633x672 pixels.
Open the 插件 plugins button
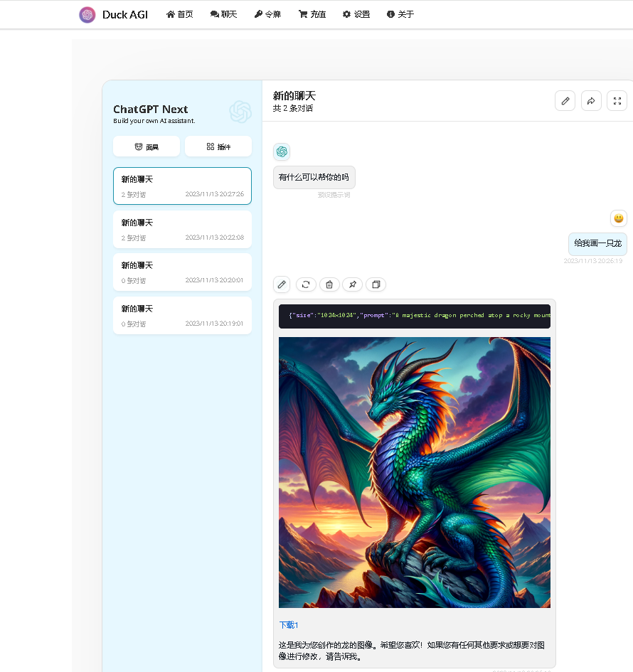pos(218,146)
